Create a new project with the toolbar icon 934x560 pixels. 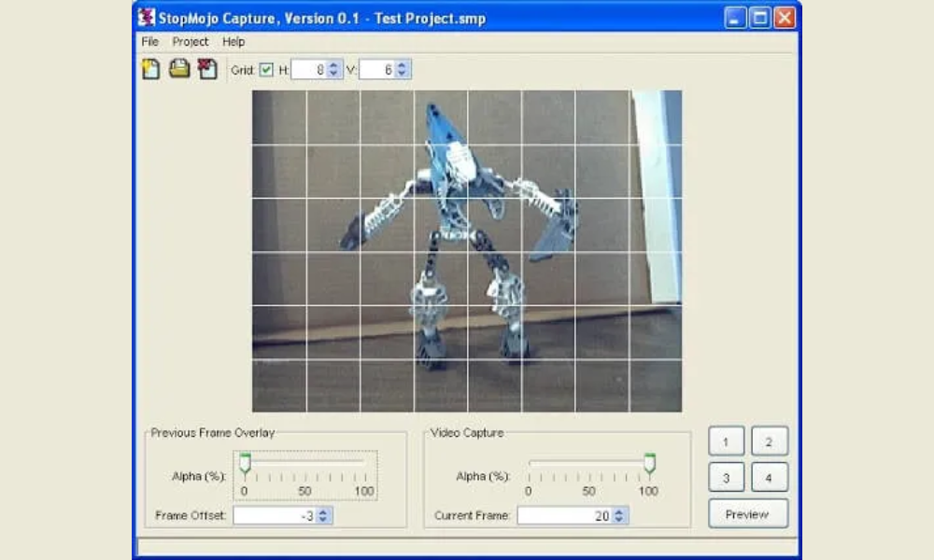click(x=151, y=69)
